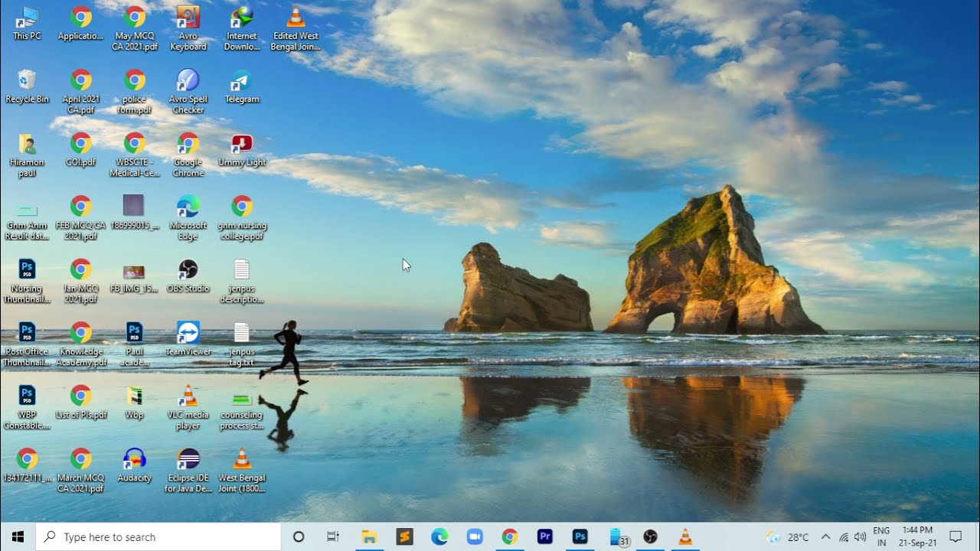Image resolution: width=980 pixels, height=551 pixels.
Task: Launch Audacity from desktop
Action: (135, 465)
